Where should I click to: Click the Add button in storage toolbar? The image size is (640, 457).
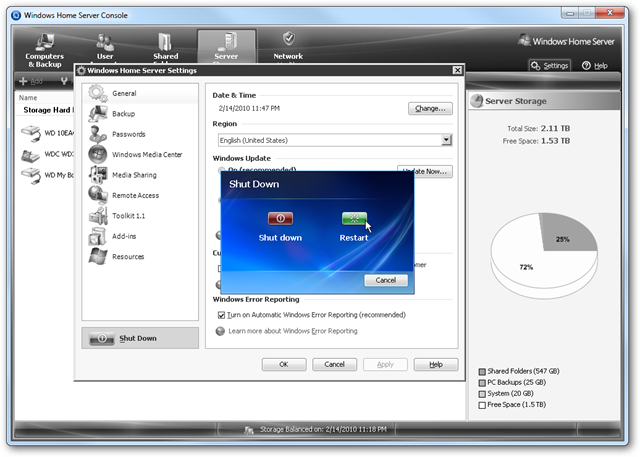30,81
